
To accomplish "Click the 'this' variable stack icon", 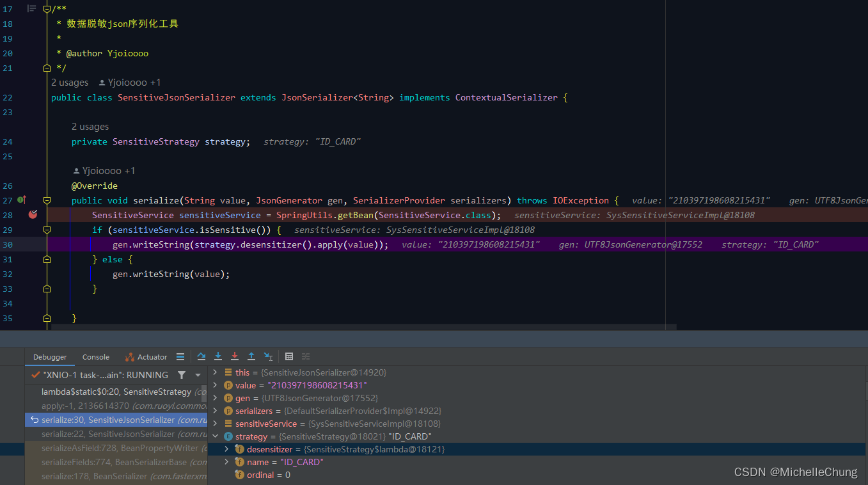I will 228,372.
